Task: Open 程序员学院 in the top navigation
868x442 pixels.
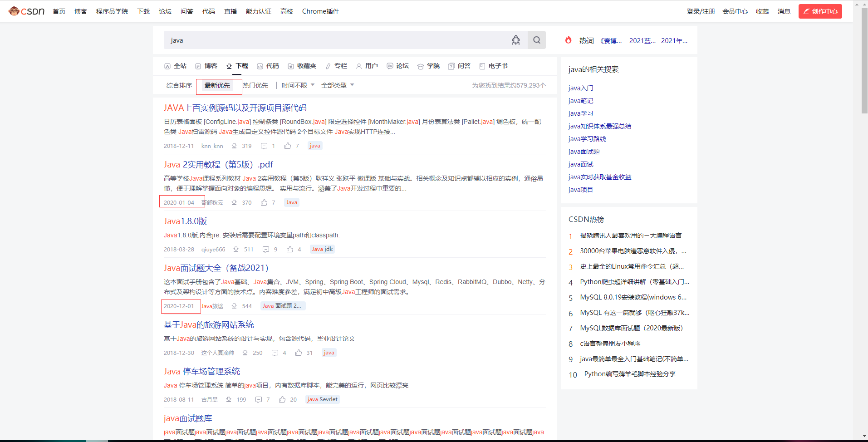Action: (x=112, y=11)
